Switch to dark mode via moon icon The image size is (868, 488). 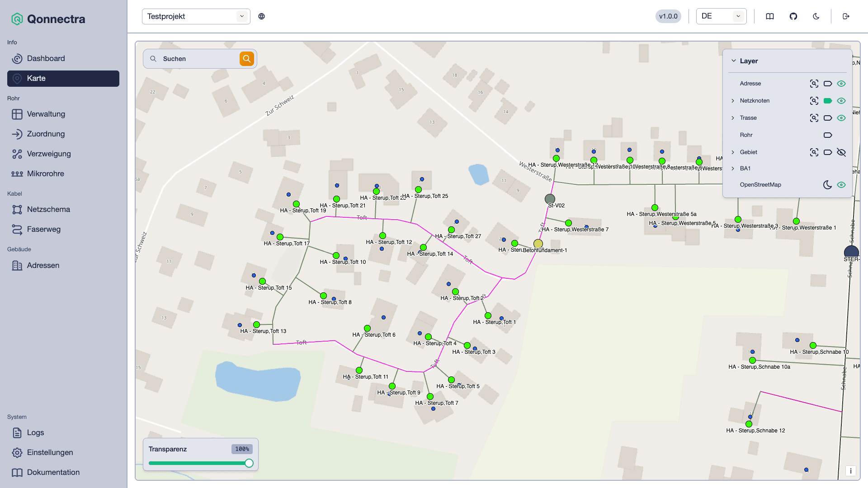(816, 16)
